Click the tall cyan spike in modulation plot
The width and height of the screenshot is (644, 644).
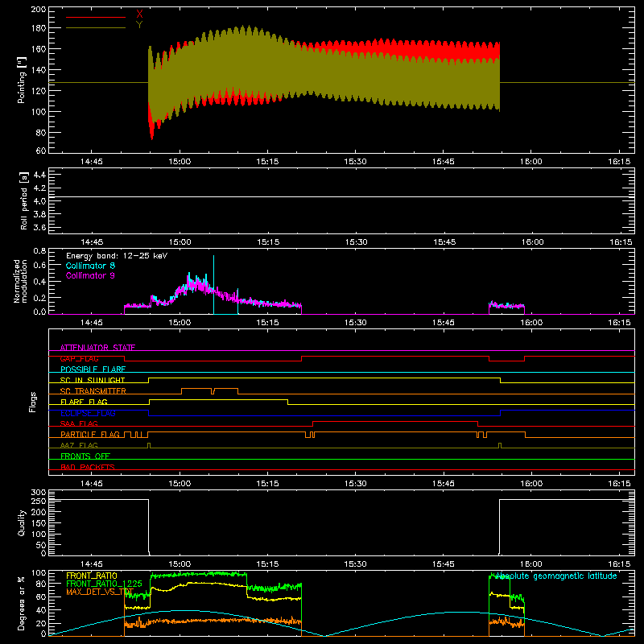pos(213,284)
